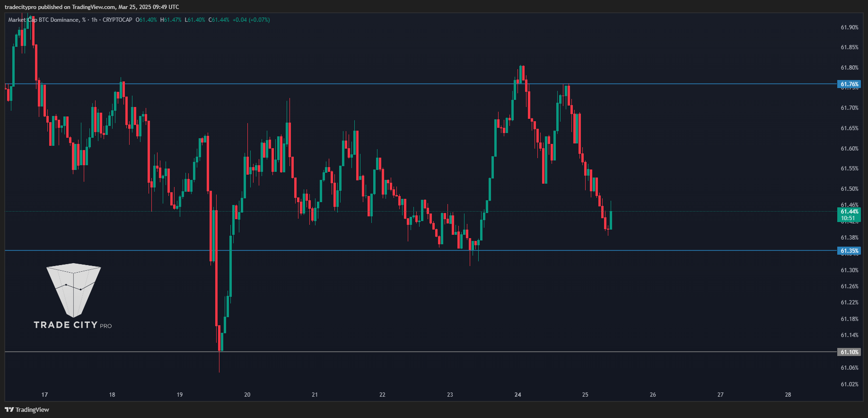868x418 pixels.
Task: Click the 61.30% price axis label
Action: tap(849, 270)
